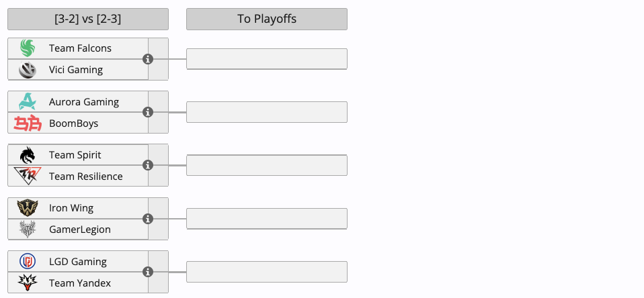Viewport: 644px width, 298px height.
Task: Open match info for Falcons vs Vici
Action: pyautogui.click(x=148, y=59)
